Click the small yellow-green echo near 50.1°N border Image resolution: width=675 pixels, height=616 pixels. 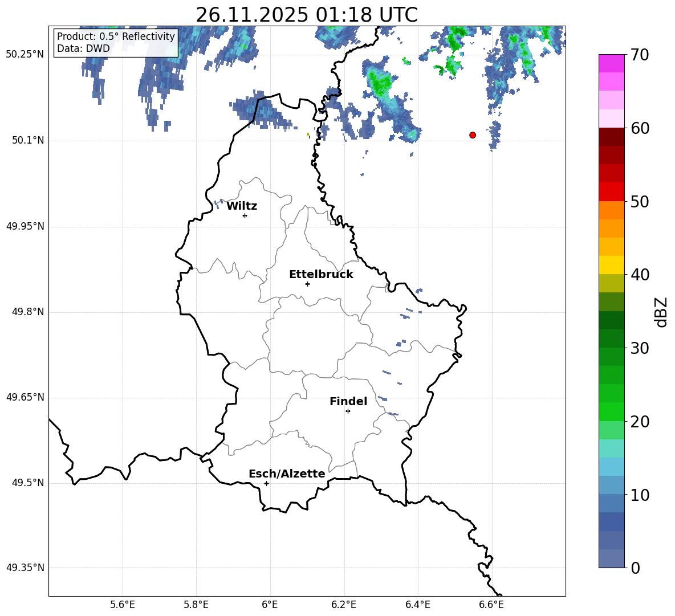308,135
